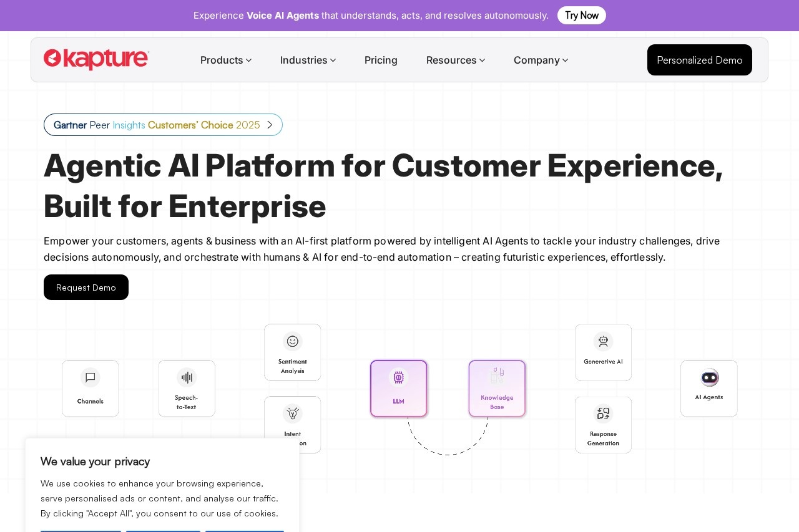Go to the Pricing page

tap(381, 60)
